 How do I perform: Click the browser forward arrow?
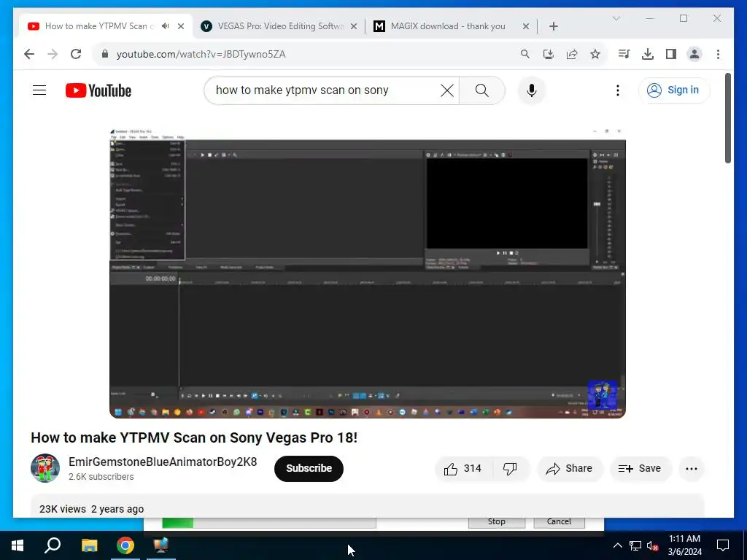(x=53, y=54)
